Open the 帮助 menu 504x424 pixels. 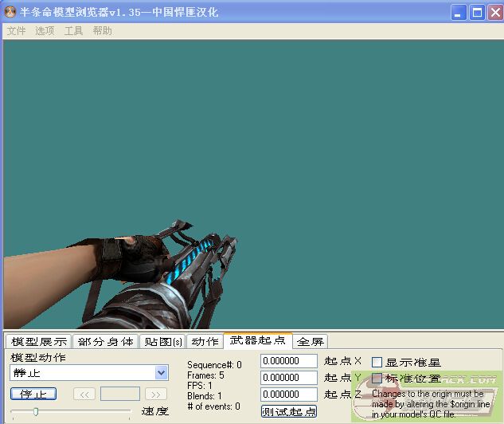coord(102,30)
